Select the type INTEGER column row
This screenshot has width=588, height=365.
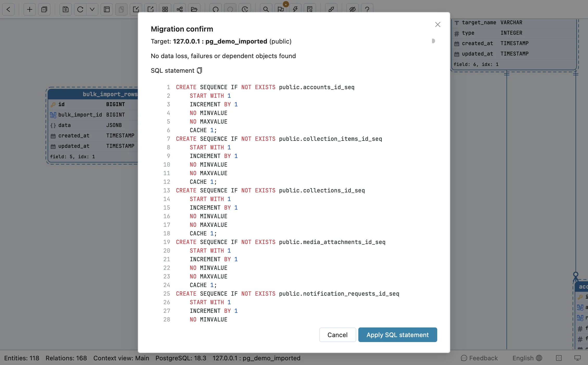pyautogui.click(x=514, y=33)
